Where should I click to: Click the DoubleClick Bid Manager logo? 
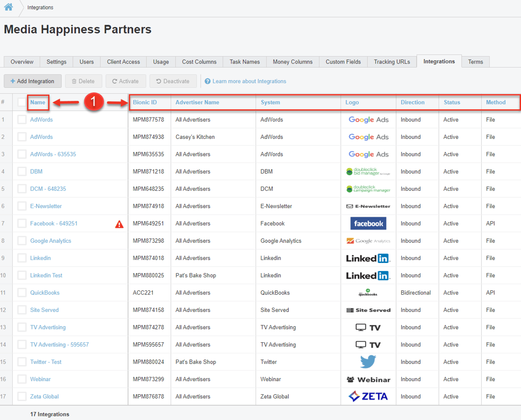[368, 171]
